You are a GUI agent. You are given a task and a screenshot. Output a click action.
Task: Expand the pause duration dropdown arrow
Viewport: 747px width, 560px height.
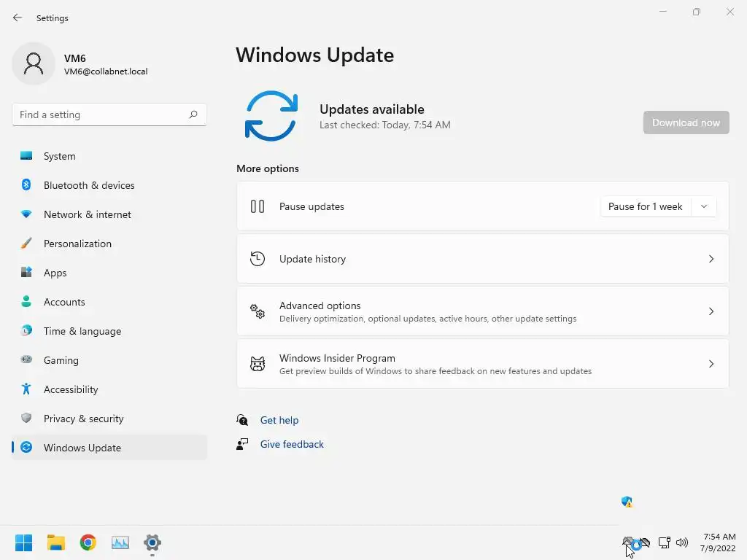704,206
